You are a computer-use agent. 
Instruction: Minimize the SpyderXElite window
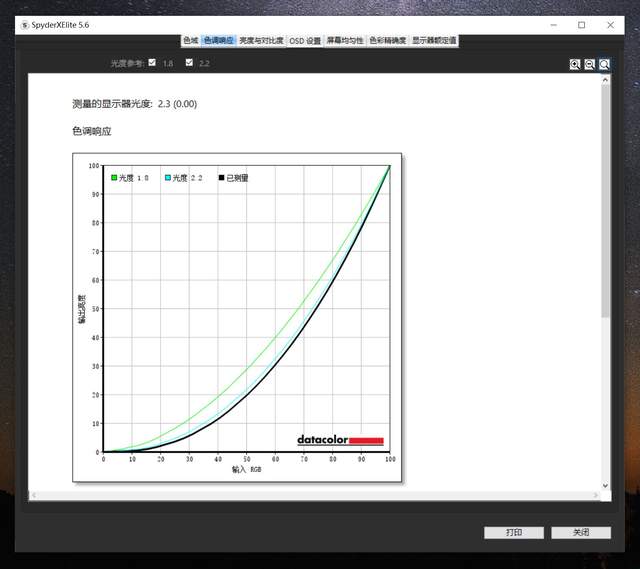[x=553, y=25]
